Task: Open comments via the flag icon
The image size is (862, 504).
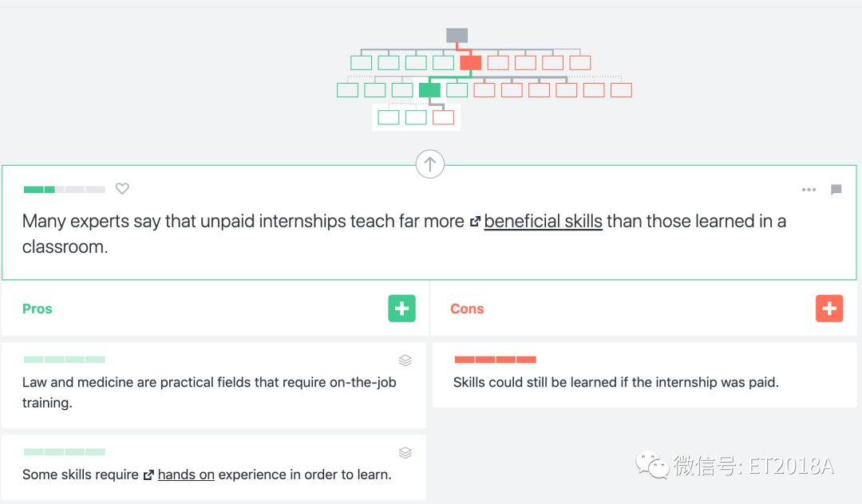Action: point(836,190)
